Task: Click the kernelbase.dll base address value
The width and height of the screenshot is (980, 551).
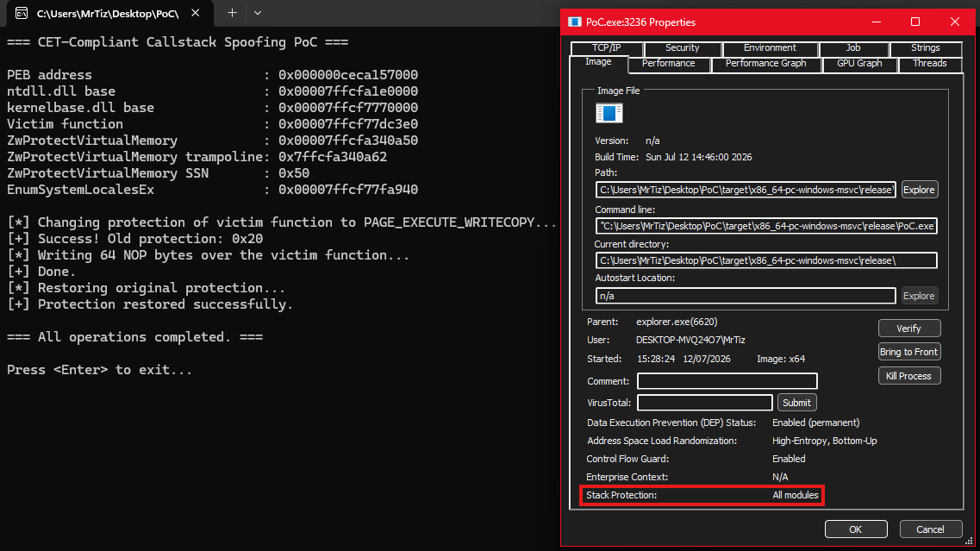Action: [x=348, y=108]
